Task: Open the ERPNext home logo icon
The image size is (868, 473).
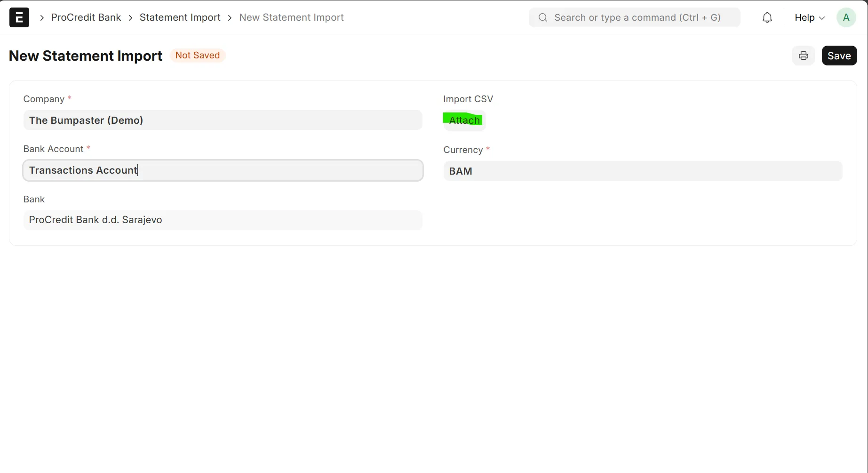Action: 19,17
